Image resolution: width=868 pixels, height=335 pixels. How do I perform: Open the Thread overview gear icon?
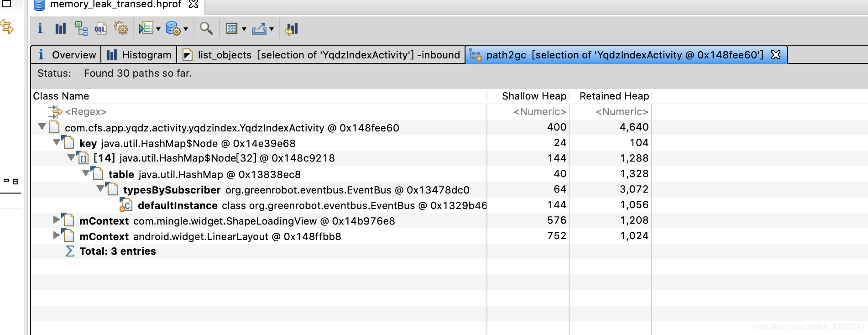(121, 28)
